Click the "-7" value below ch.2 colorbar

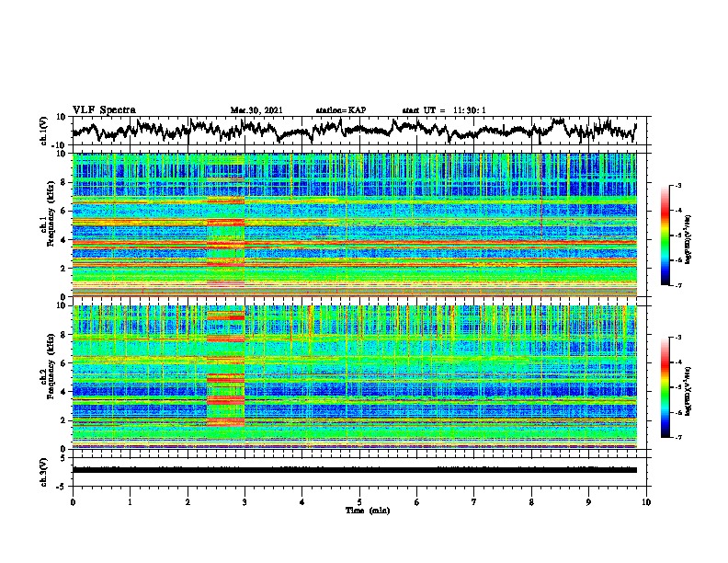[677, 437]
